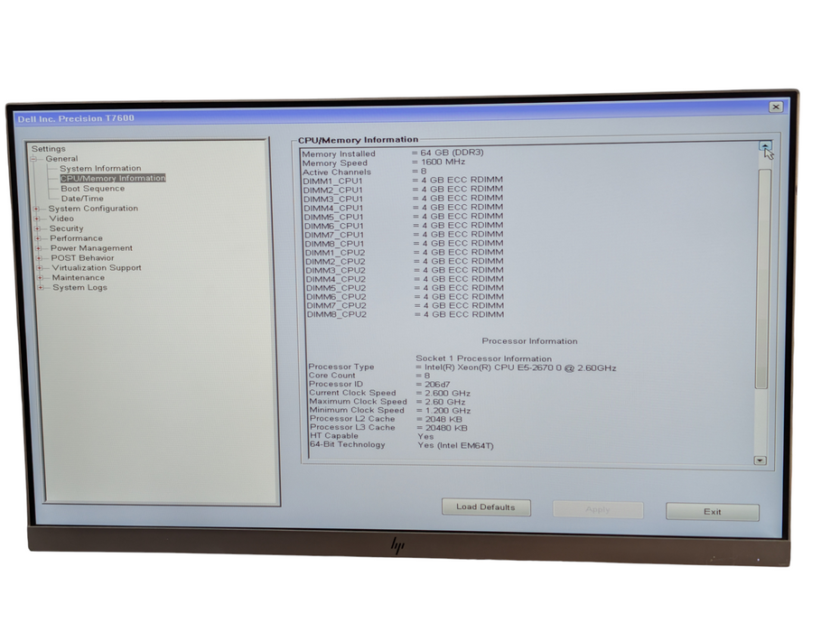Click the greyed Apply button

click(598, 509)
